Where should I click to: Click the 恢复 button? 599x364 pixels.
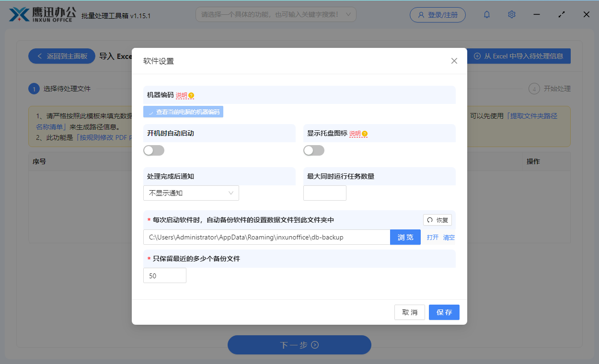[438, 220]
